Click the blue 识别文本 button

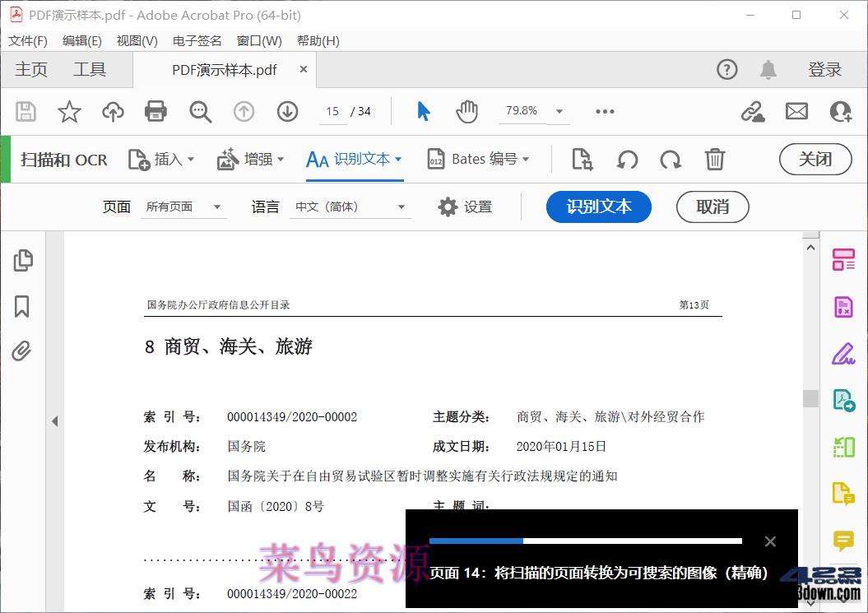(x=598, y=207)
